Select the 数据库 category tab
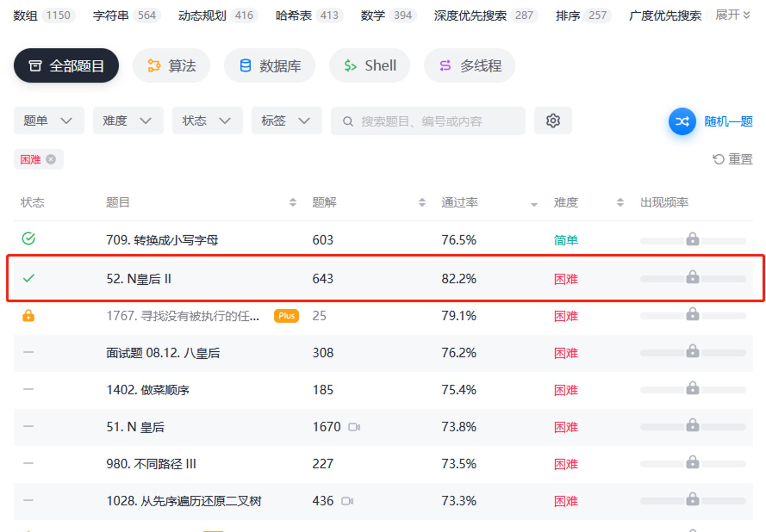Image resolution: width=766 pixels, height=532 pixels. point(270,65)
